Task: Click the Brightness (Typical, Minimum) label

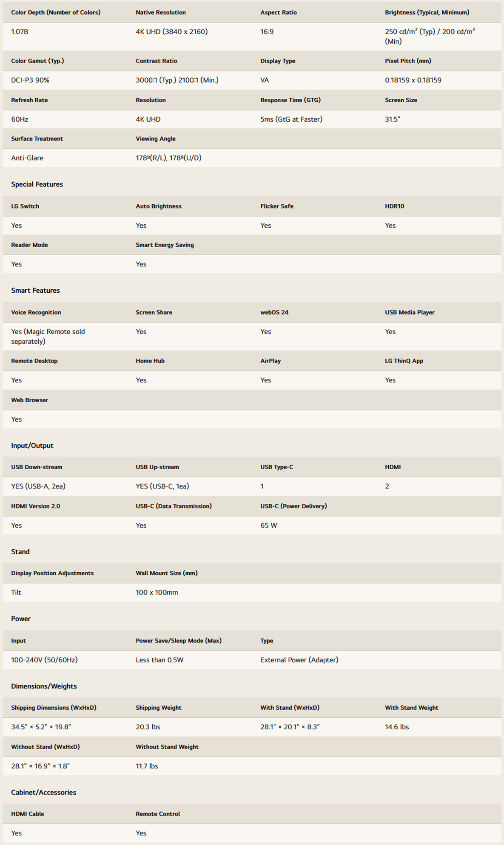Action: [x=427, y=13]
